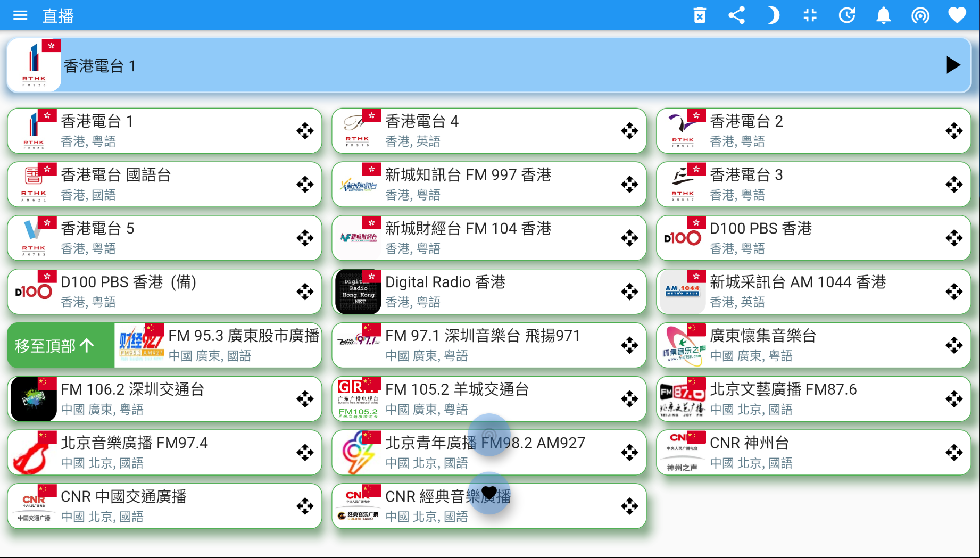Play the current station 香港電台 1
Viewport: 980px width, 558px height.
(953, 65)
